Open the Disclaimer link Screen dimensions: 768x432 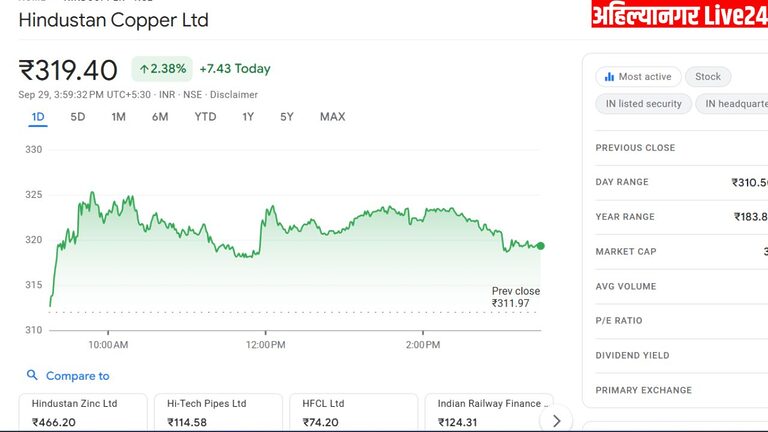tap(234, 95)
